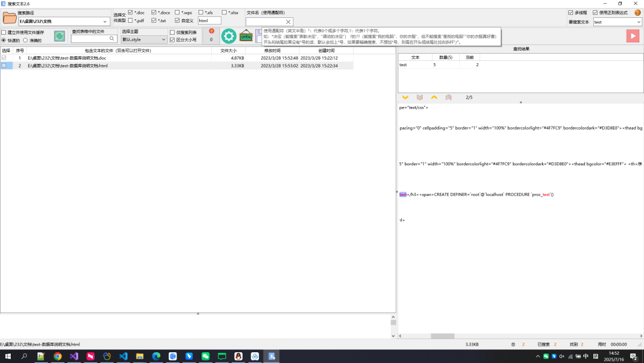Toggle 区分大小写 case sensitive checkbox

click(172, 40)
